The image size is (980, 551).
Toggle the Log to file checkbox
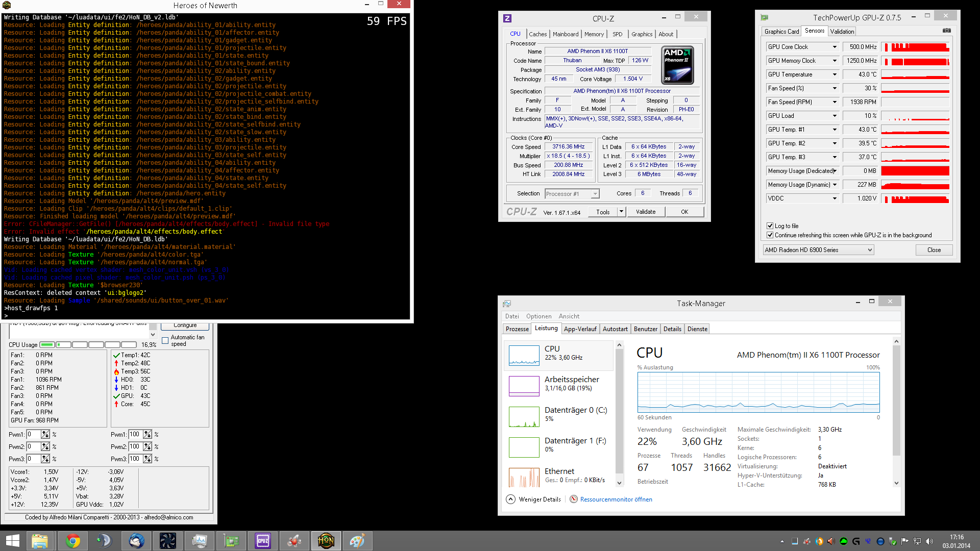tap(770, 226)
